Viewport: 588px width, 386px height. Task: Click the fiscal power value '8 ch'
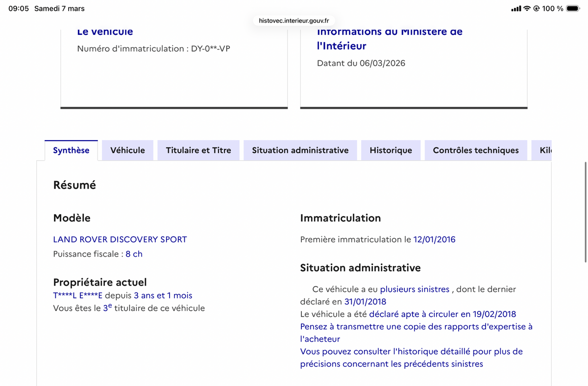(134, 254)
